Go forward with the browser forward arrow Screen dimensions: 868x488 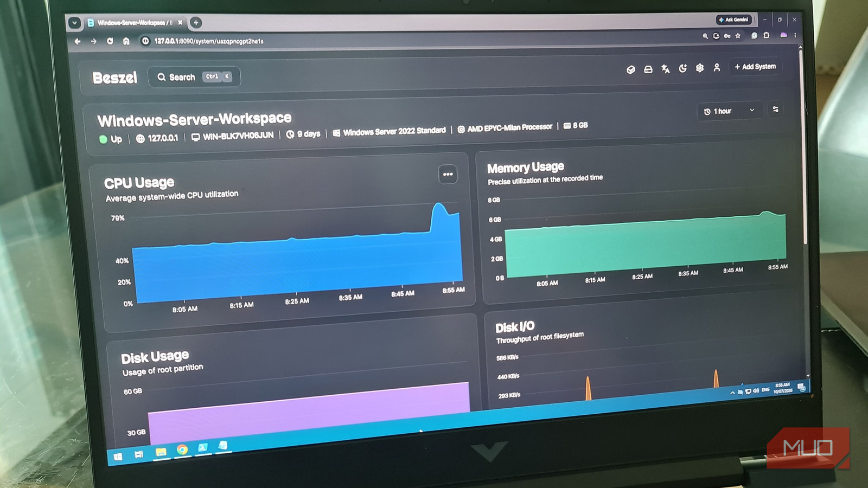pyautogui.click(x=93, y=41)
